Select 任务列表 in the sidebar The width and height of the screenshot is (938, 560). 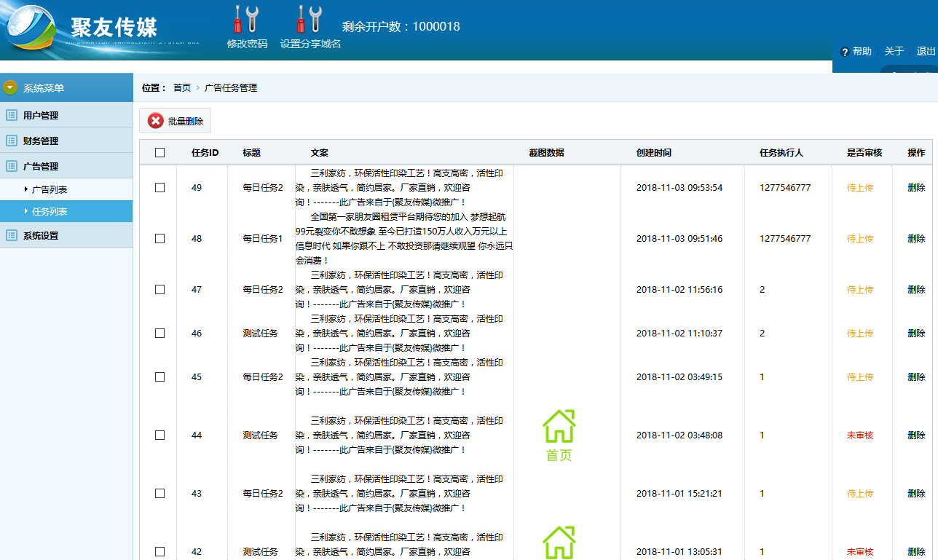66,211
